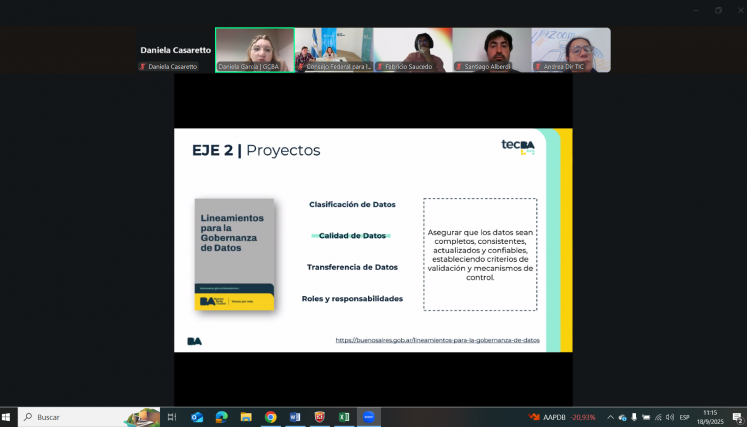Click muted mic icon on Fabricio Saucedo tile
The image size is (747, 427).
point(380,67)
